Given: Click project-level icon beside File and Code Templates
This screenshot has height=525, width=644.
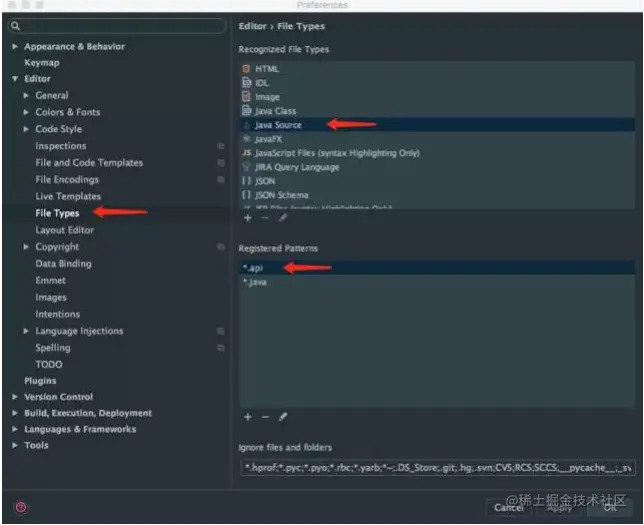Looking at the screenshot, I should point(221,163).
